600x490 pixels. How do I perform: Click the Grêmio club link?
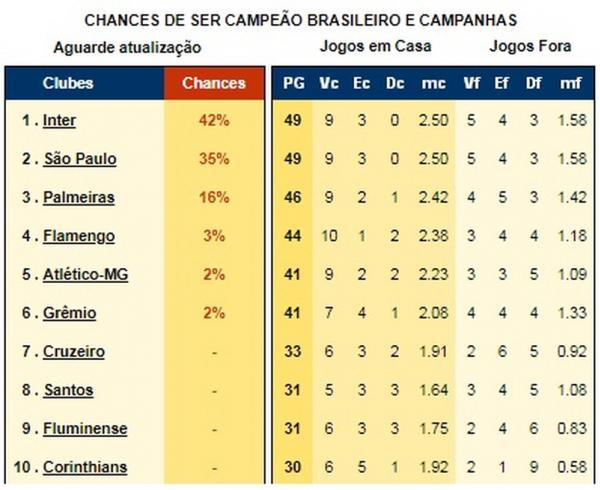[x=70, y=313]
